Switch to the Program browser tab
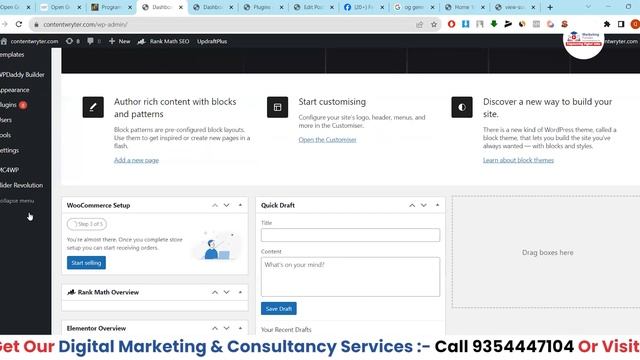 click(111, 7)
